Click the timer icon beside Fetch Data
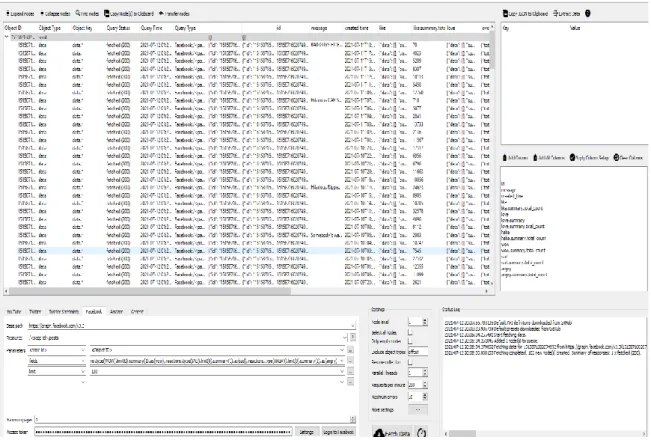This screenshot has height=440, width=651. coord(421,433)
